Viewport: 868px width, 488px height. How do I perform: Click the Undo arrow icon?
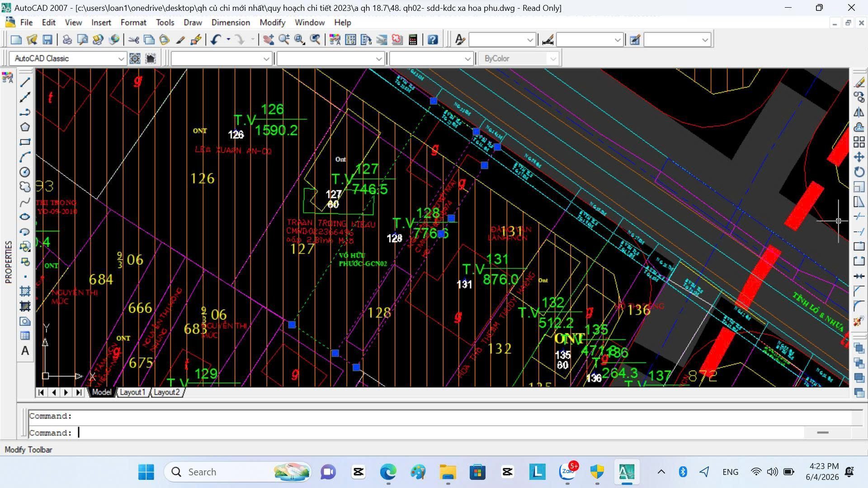(215, 40)
